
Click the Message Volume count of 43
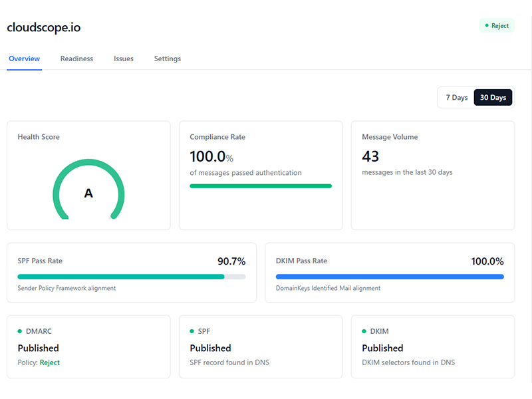pyautogui.click(x=370, y=157)
